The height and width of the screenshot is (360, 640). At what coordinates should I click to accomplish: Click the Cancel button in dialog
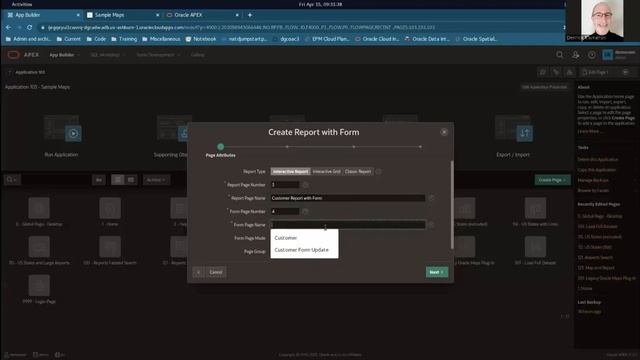pyautogui.click(x=216, y=272)
